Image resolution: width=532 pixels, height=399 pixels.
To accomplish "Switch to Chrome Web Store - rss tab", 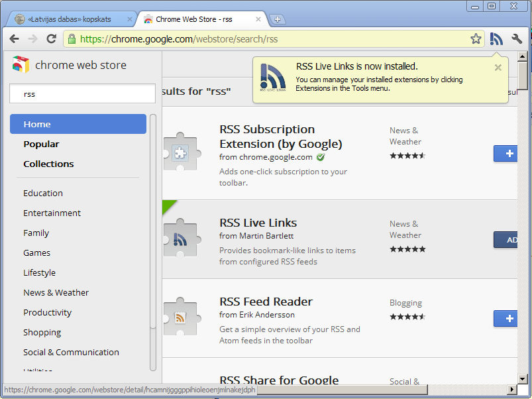I will click(193, 19).
